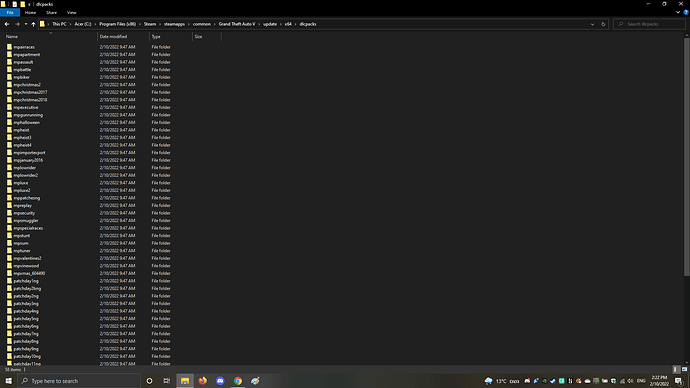Click the Search dlcpacks field
Viewport: 690px width, 388px height.
tap(649, 24)
